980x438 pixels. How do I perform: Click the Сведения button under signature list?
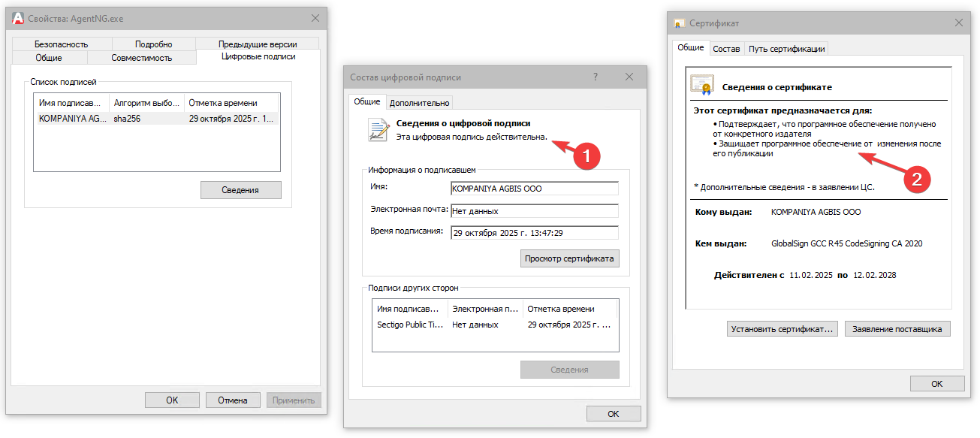[240, 189]
